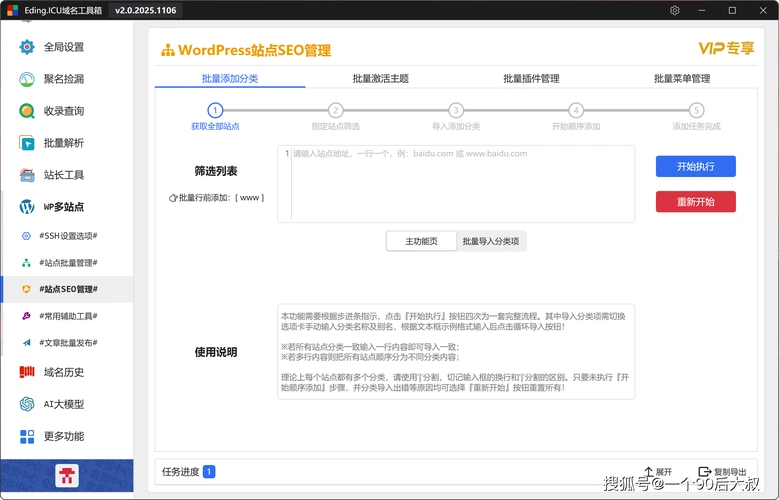Image resolution: width=779 pixels, height=500 pixels.
Task: Click the 展开 upward arrow icon
Action: tap(648, 471)
